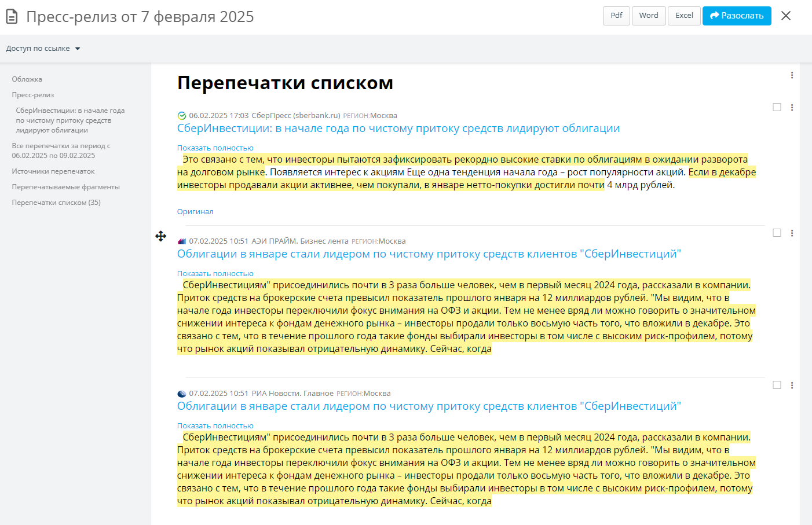Click the СберПресс source icon
The height and width of the screenshot is (525, 812).
coord(182,116)
